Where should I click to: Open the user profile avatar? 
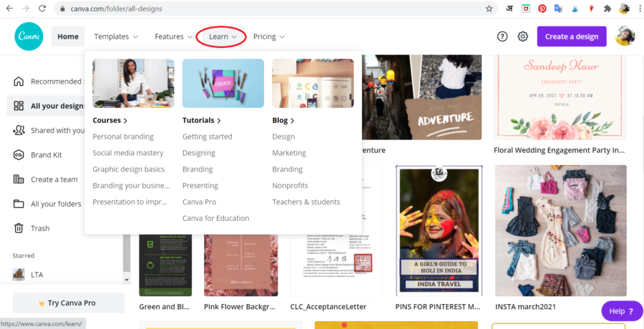625,36
